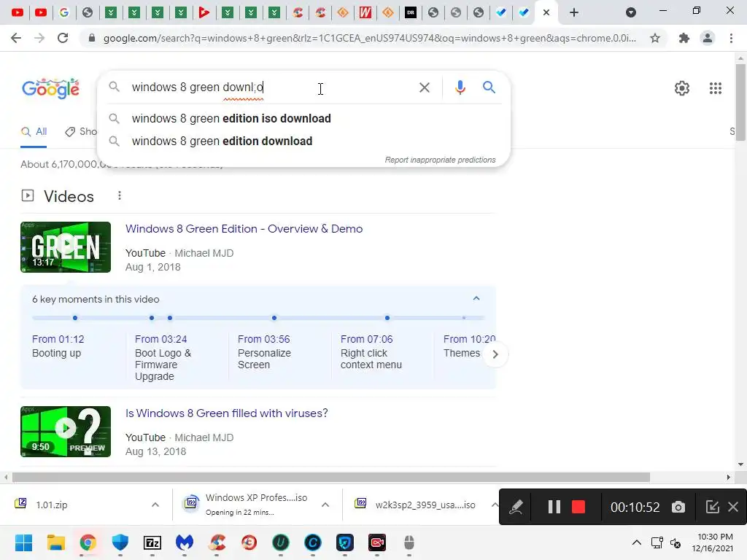Bookmark this page with star icon
The width and height of the screenshot is (747, 560).
pos(655,38)
